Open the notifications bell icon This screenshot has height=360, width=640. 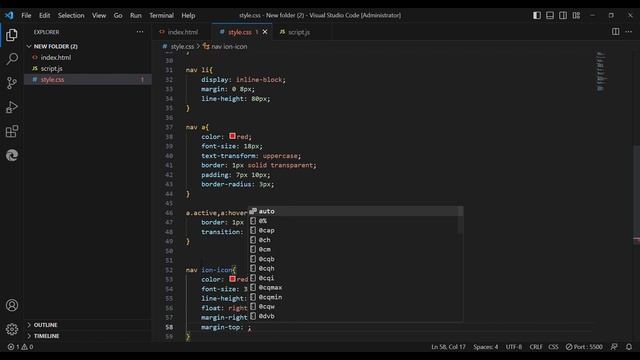629,347
